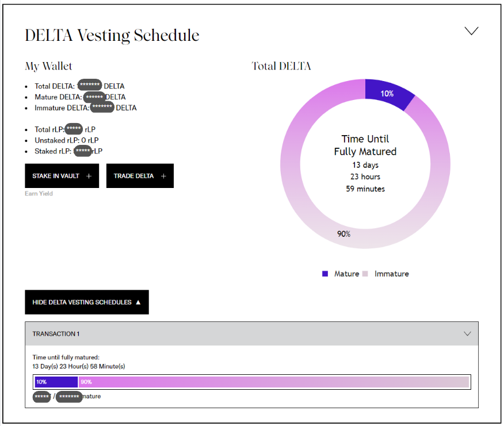Click the Mature legend label

point(347,274)
